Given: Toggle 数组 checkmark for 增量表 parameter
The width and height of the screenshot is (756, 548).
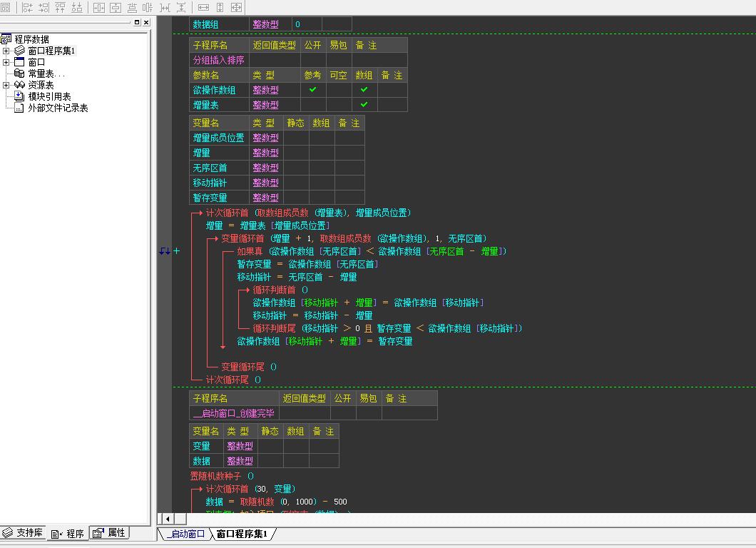Looking at the screenshot, I should pyautogui.click(x=364, y=105).
